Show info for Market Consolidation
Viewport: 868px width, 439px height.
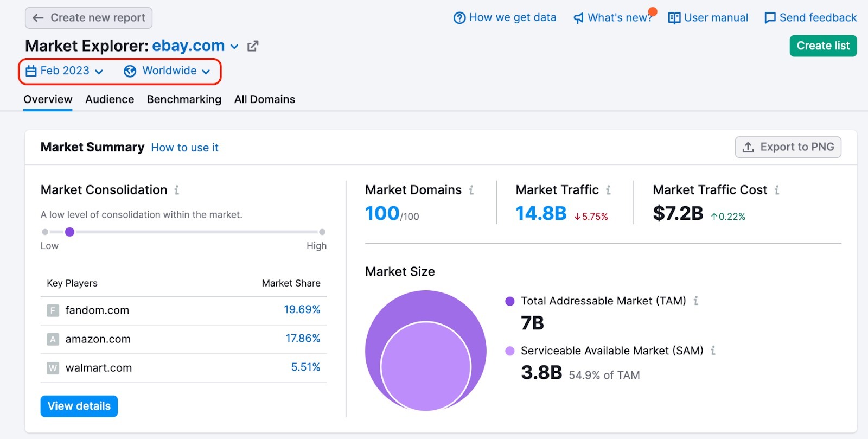(177, 190)
